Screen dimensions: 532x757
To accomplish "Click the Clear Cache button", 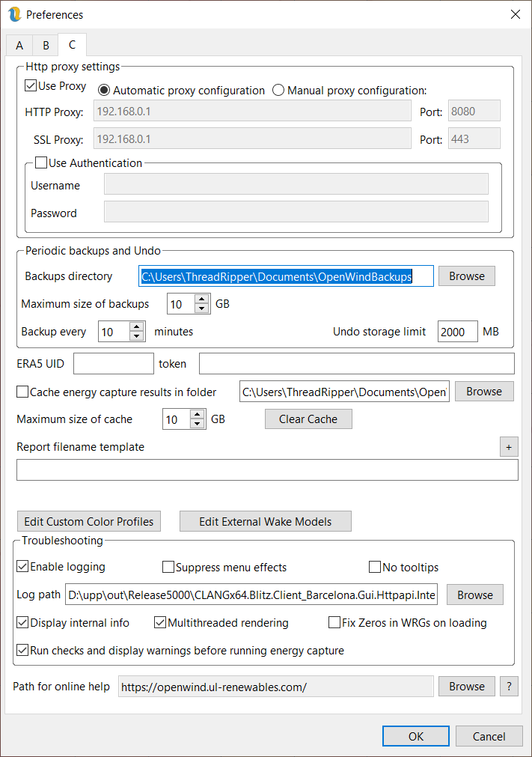I will coord(308,419).
